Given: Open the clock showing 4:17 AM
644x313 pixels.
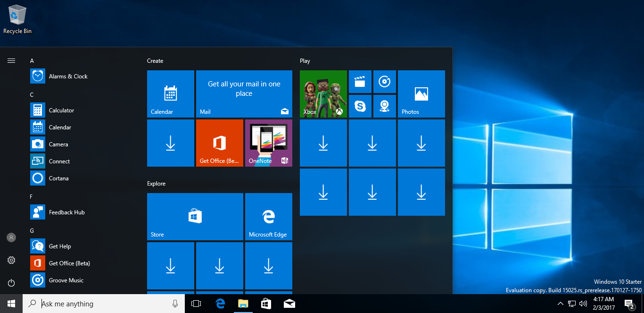Looking at the screenshot, I should coord(603,304).
